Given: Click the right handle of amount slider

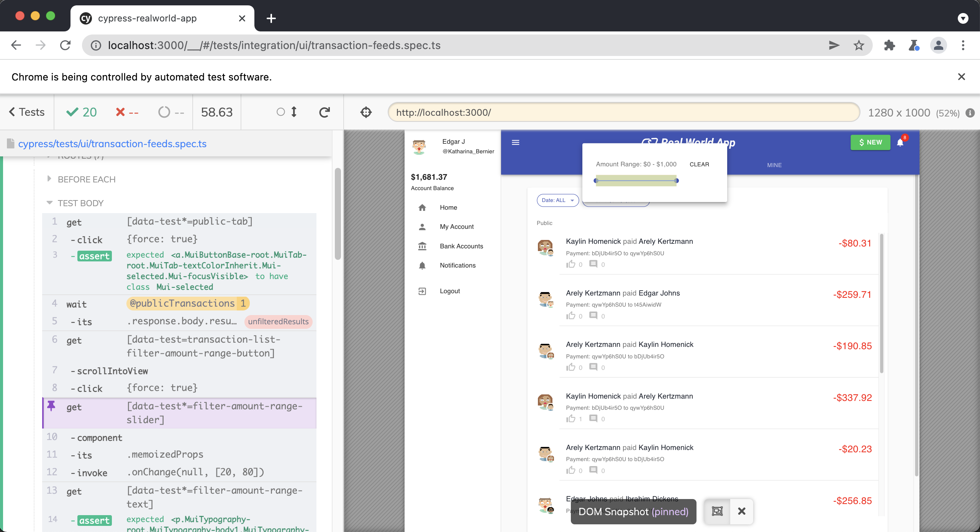Looking at the screenshot, I should [677, 181].
